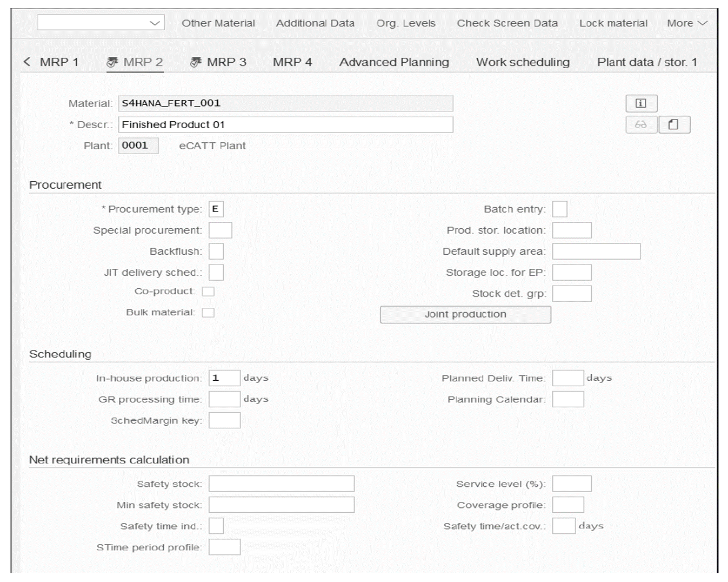Viewport: 728px width, 582px height.
Task: Select the MRP 1 tab
Action: click(x=58, y=62)
